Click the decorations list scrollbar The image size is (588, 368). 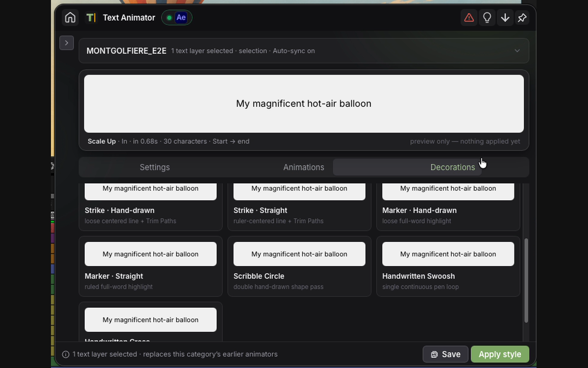tap(526, 281)
